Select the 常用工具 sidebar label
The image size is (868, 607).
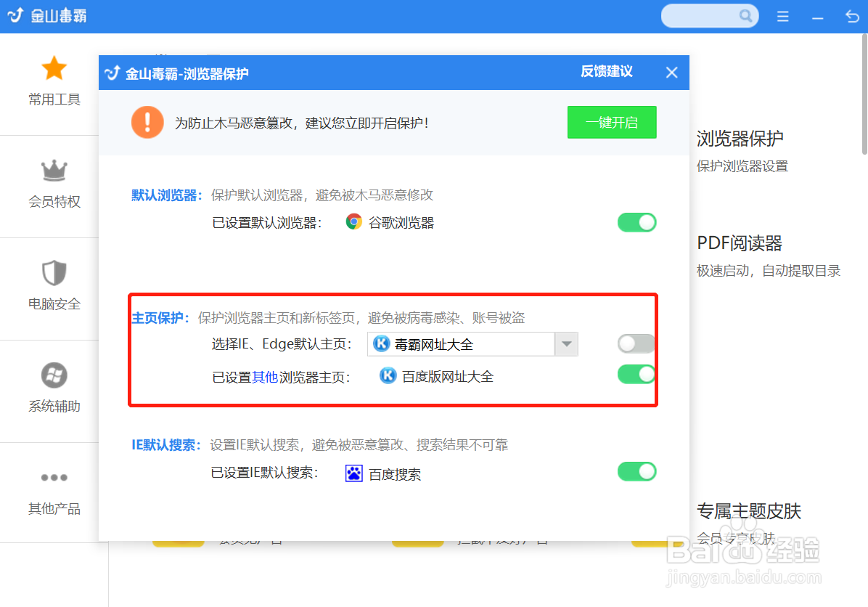(54, 99)
